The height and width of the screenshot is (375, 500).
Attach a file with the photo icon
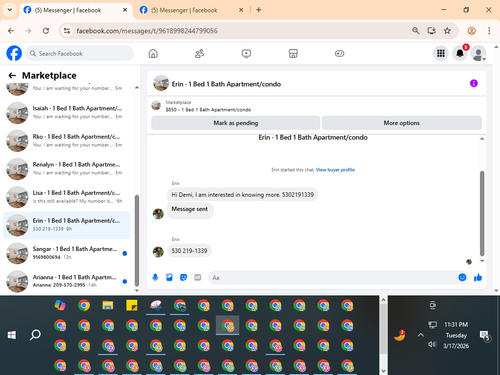pyautogui.click(x=169, y=277)
